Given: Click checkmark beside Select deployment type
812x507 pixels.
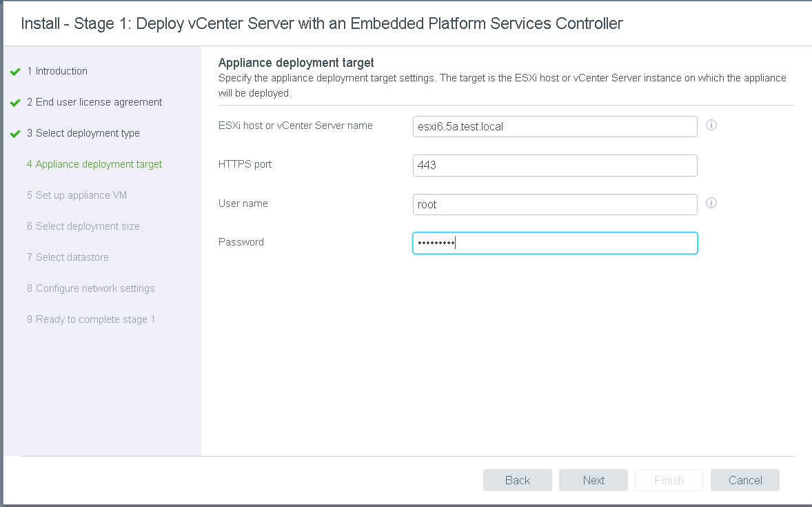Looking at the screenshot, I should pos(15,134).
